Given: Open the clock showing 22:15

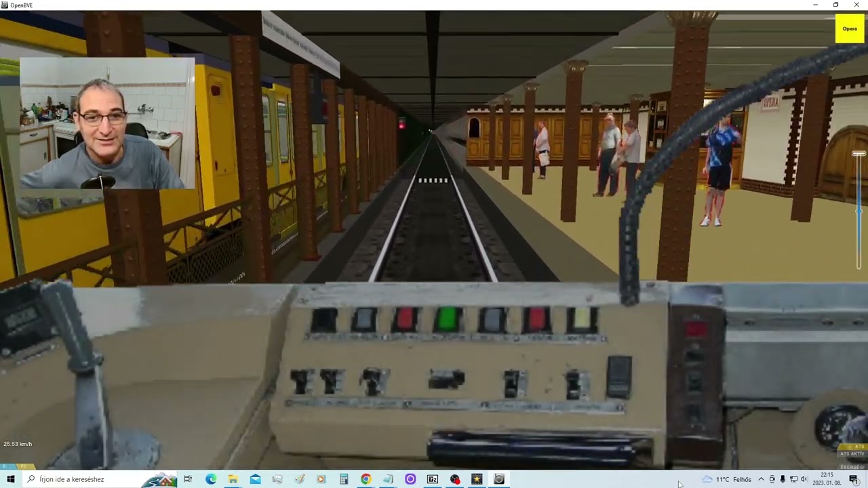Looking at the screenshot, I should (x=827, y=479).
